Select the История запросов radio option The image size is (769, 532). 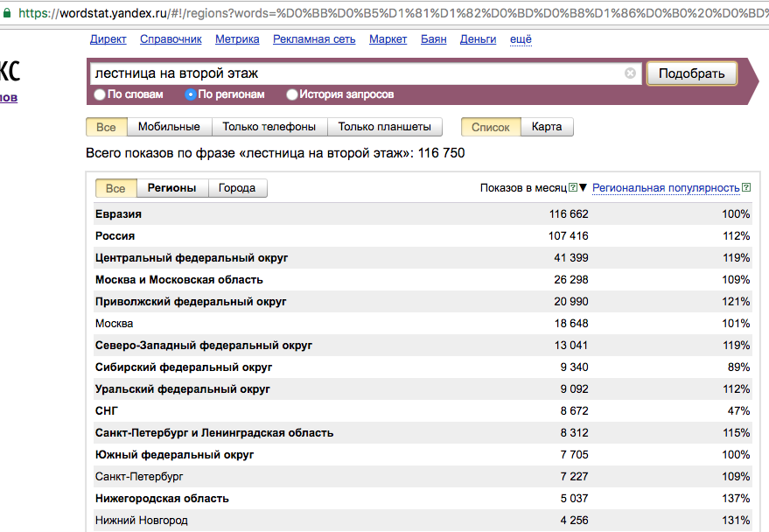292,94
